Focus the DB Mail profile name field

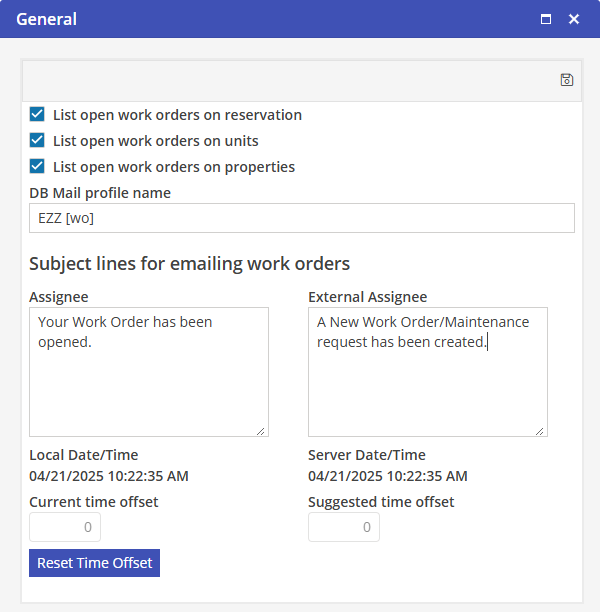coord(301,218)
